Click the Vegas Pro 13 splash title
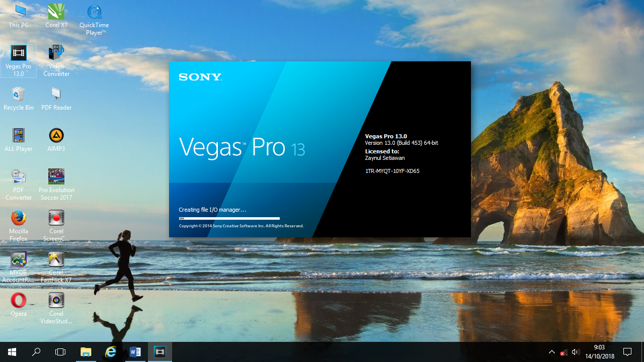 click(242, 147)
